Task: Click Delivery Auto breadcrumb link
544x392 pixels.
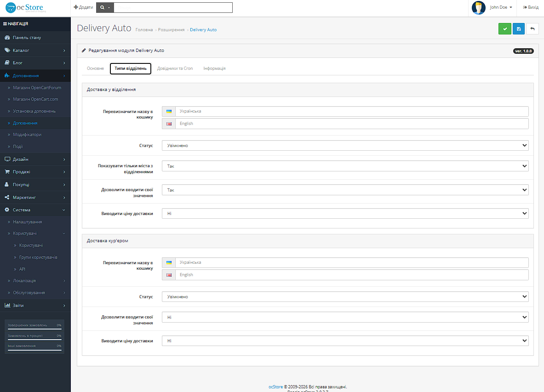Action: coord(203,30)
